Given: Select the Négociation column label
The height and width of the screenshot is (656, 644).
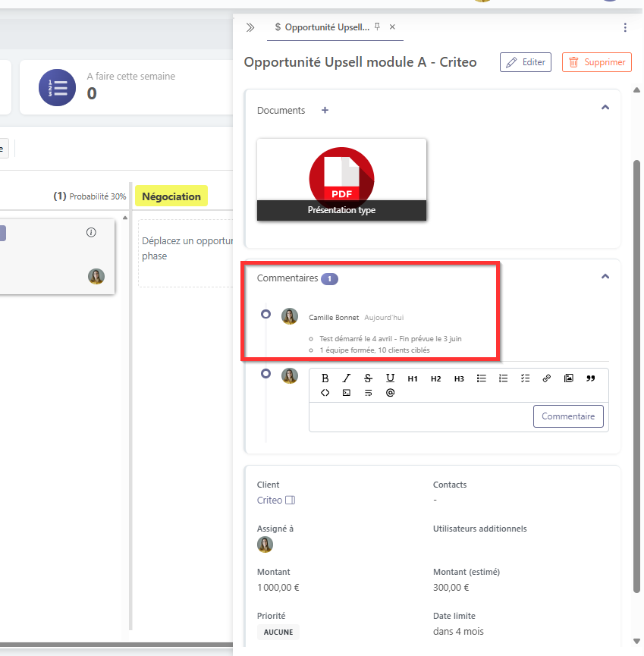Looking at the screenshot, I should (x=171, y=196).
